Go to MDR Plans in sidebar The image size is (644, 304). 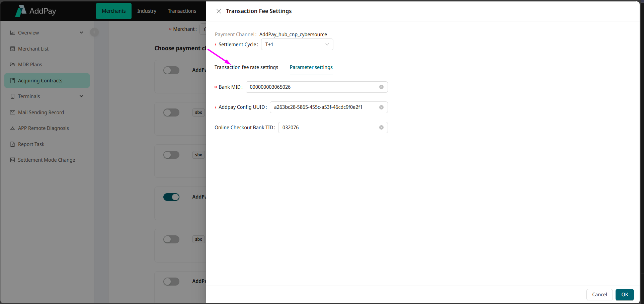coord(30,65)
